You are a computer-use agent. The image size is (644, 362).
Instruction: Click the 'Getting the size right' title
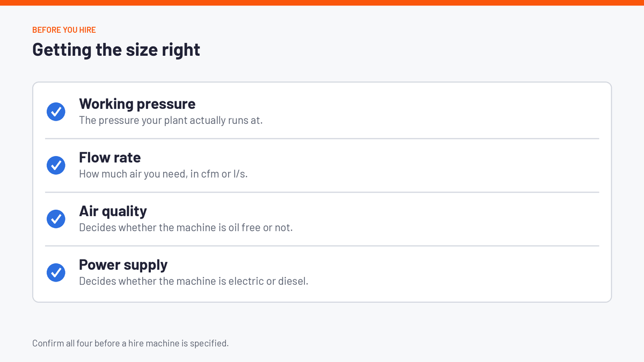coord(116,49)
